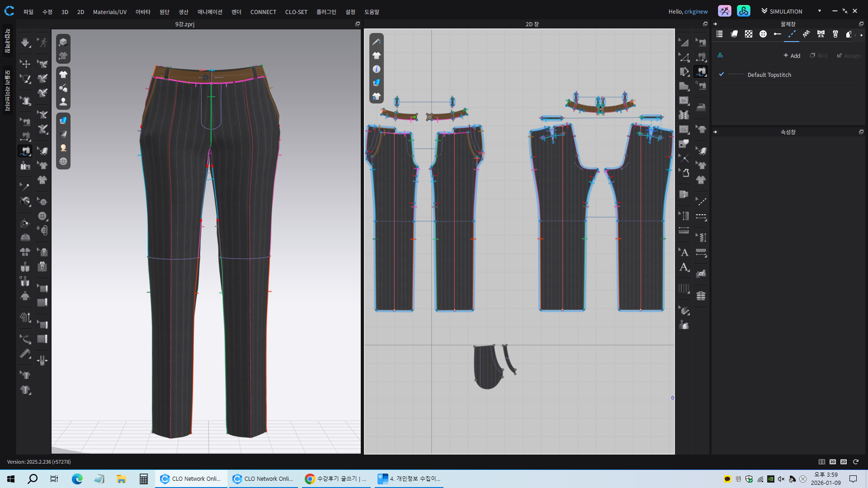
Task: Open Chrome window in Windows taskbar
Action: tap(335, 479)
